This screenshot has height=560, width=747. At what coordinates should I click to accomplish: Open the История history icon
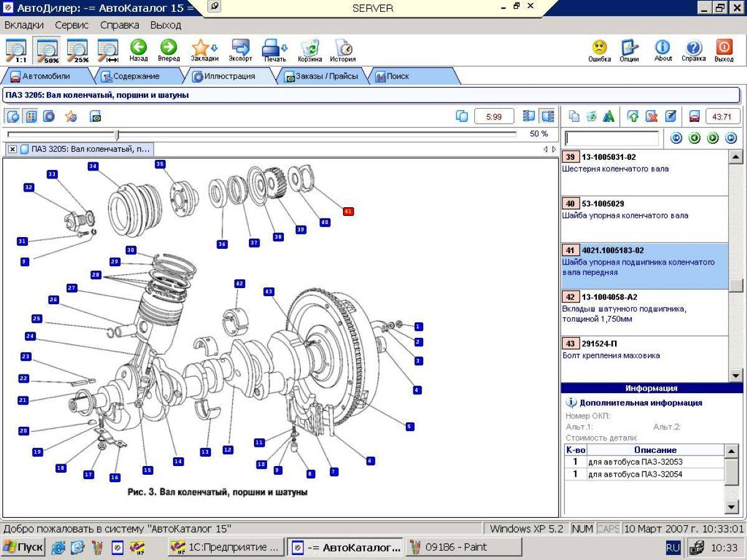coord(342,49)
